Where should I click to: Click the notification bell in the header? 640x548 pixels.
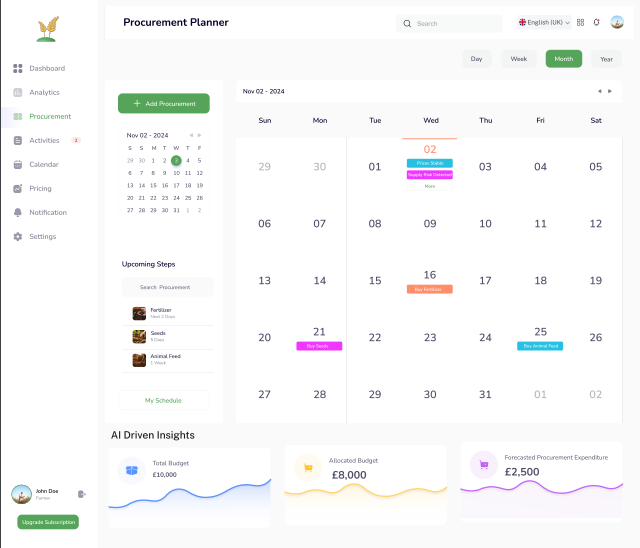tap(597, 22)
